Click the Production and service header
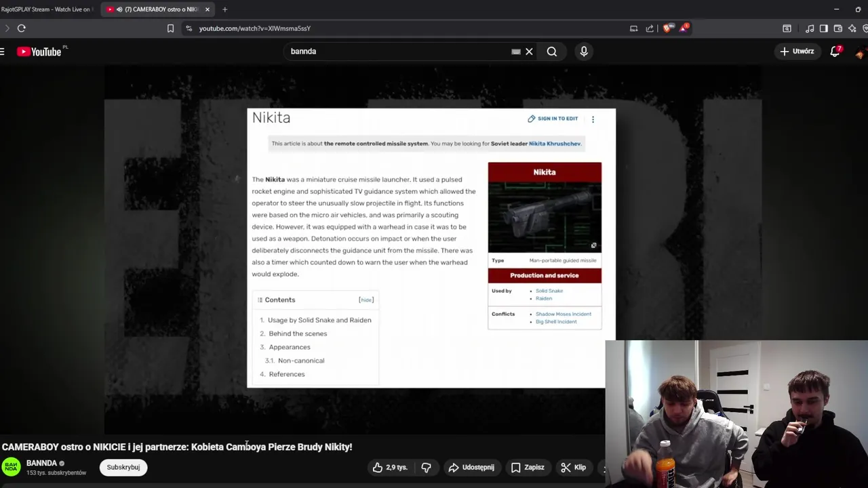The width and height of the screenshot is (868, 488). (545, 275)
